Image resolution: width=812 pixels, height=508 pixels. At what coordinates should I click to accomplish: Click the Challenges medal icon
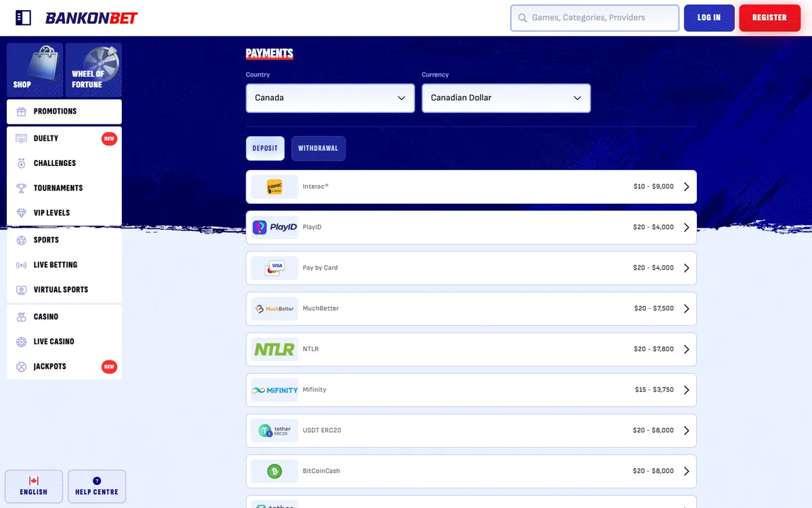(x=21, y=163)
